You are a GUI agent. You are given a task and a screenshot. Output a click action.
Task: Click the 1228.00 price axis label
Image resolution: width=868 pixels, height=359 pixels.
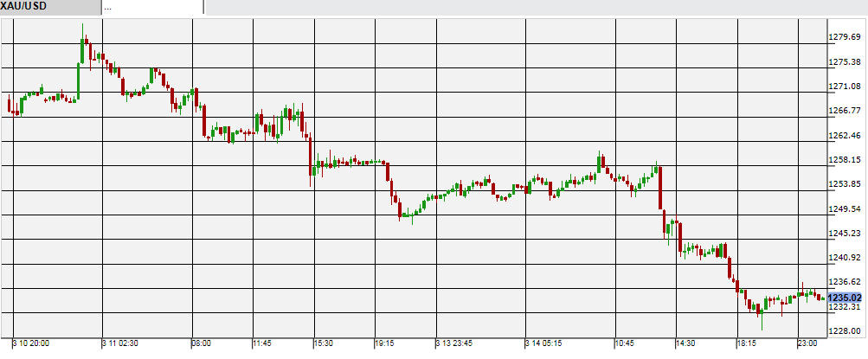click(845, 331)
